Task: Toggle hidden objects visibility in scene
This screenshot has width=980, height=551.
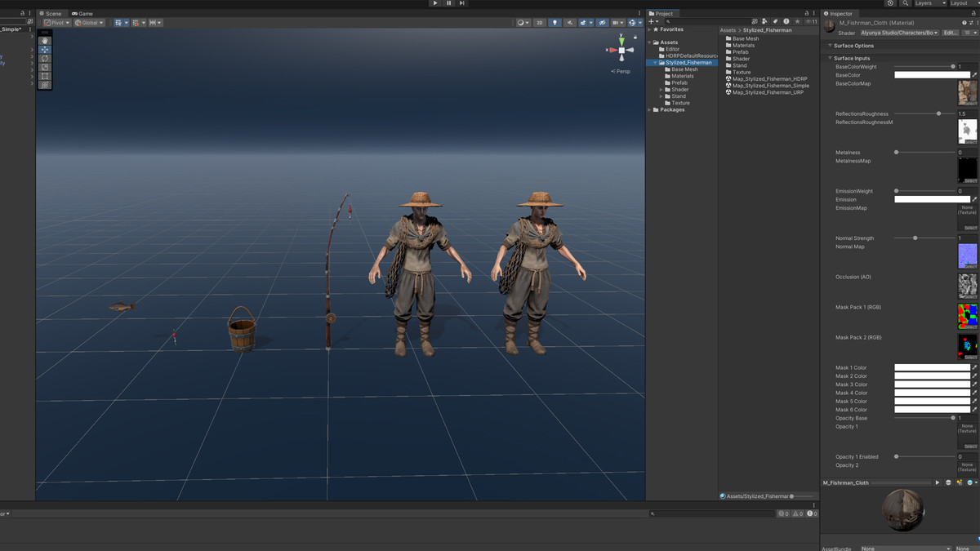Action: pyautogui.click(x=602, y=23)
